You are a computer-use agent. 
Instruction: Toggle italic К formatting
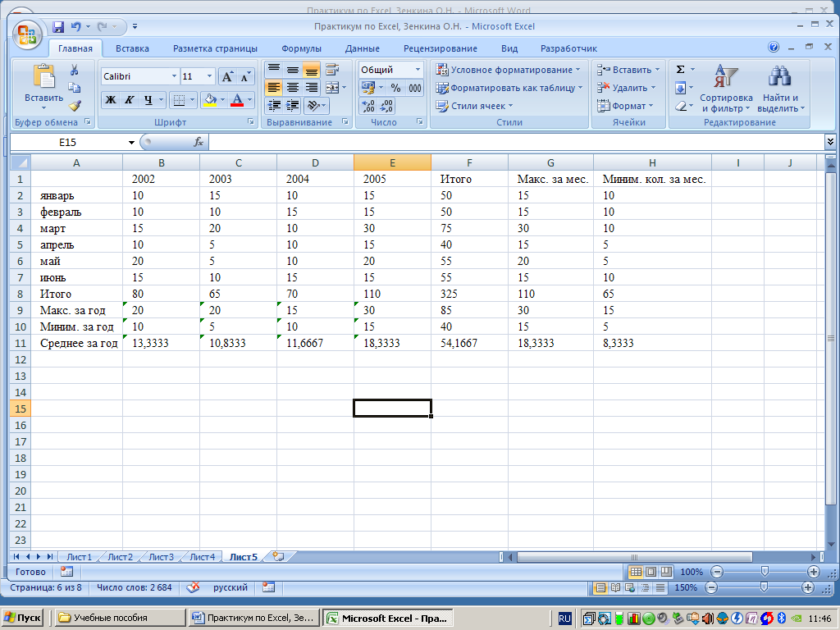(x=129, y=99)
